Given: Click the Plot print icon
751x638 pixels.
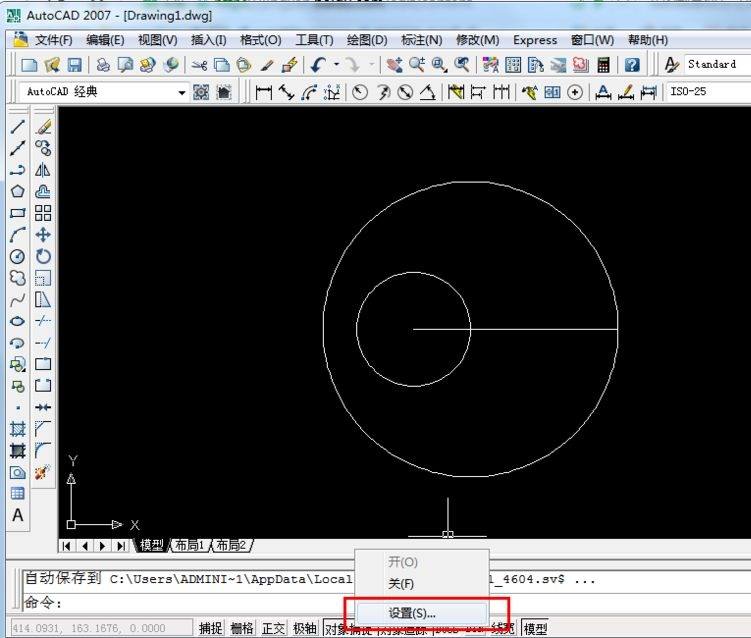Looking at the screenshot, I should 103,65.
